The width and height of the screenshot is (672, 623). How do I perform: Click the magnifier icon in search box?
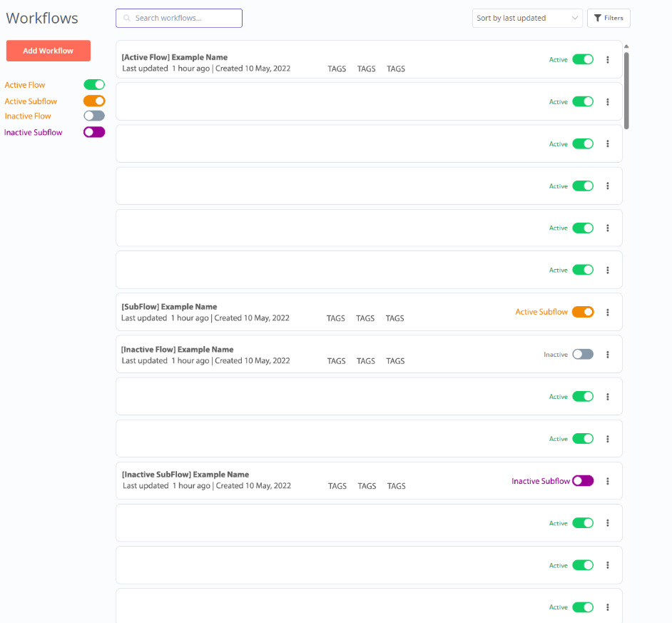pyautogui.click(x=127, y=19)
